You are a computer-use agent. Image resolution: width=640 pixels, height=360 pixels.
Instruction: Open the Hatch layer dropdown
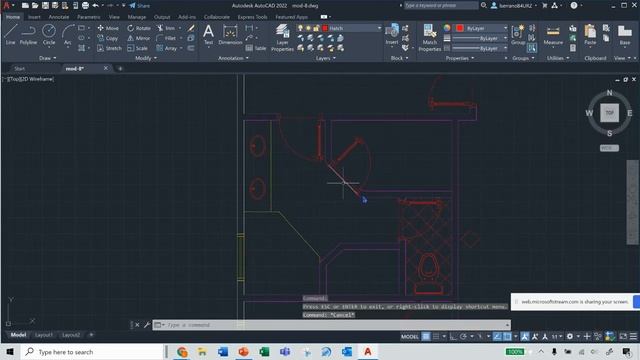(x=379, y=28)
